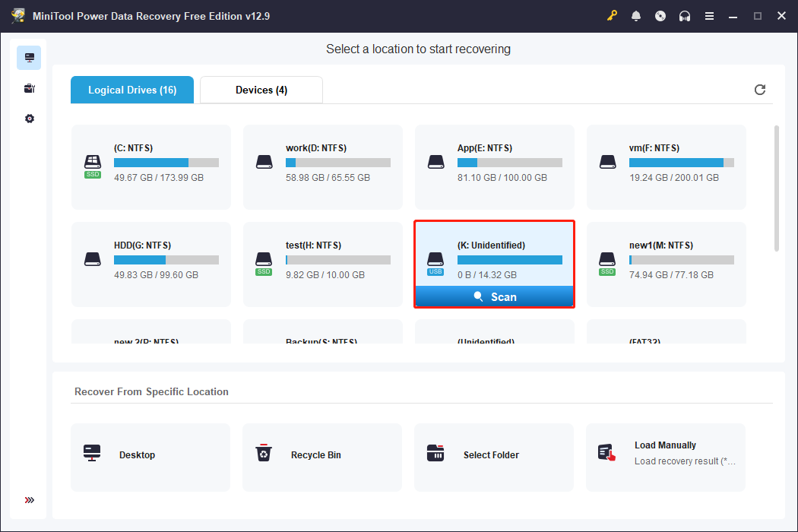Click '19.24 GB / 200.01 GB' size text
The image size is (798, 532).
pos(674,178)
